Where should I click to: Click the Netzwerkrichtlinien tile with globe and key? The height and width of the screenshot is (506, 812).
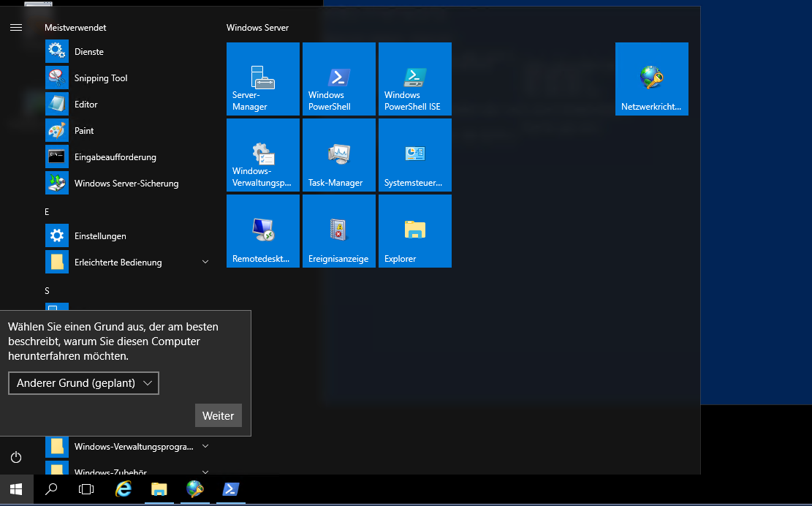click(651, 79)
